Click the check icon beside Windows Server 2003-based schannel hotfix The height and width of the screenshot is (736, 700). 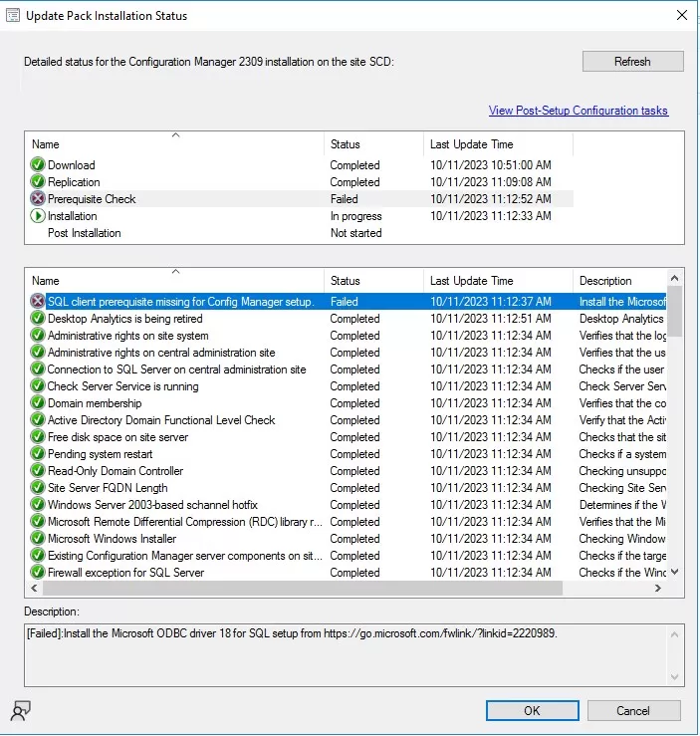38,504
